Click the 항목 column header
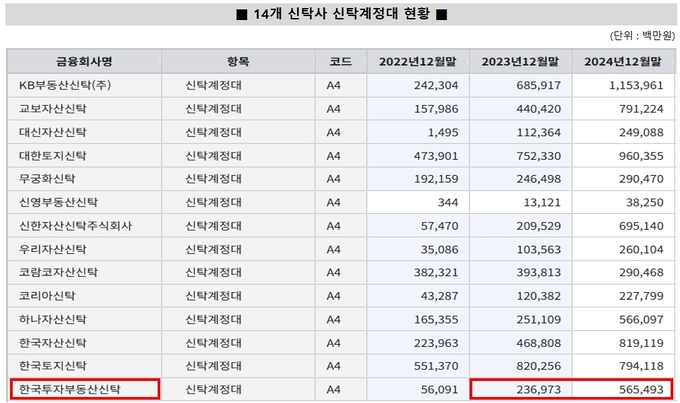Screen dimensions: 680x403 pos(238,61)
